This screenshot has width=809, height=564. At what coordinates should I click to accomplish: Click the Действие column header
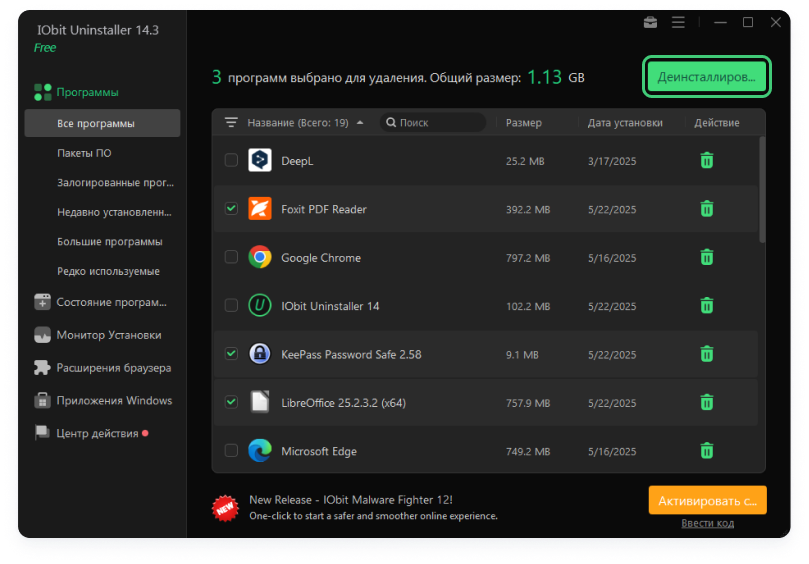[717, 123]
